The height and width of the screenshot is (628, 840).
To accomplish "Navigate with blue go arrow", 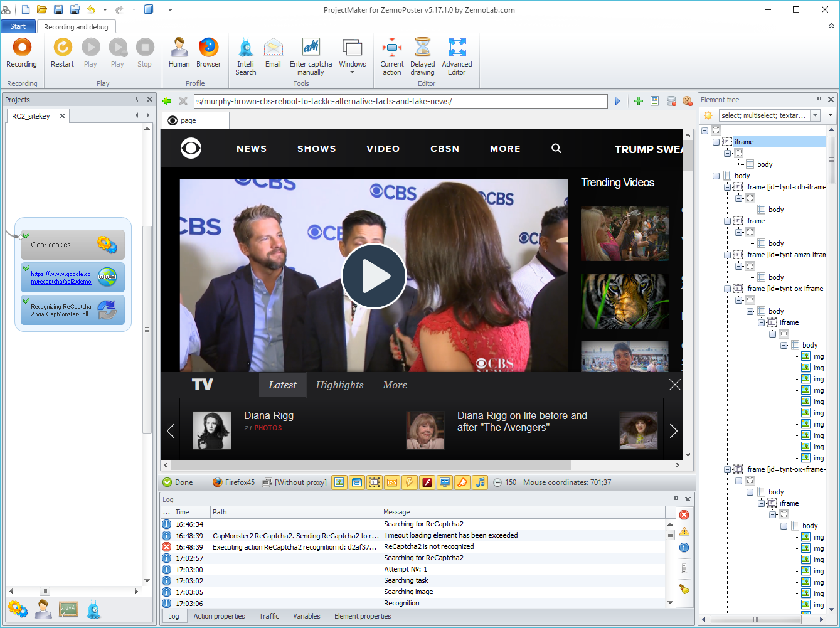I will (x=618, y=101).
